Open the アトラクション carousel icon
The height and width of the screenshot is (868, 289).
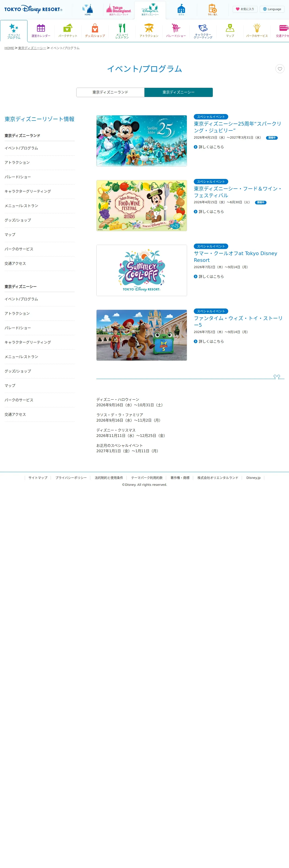(x=149, y=31)
